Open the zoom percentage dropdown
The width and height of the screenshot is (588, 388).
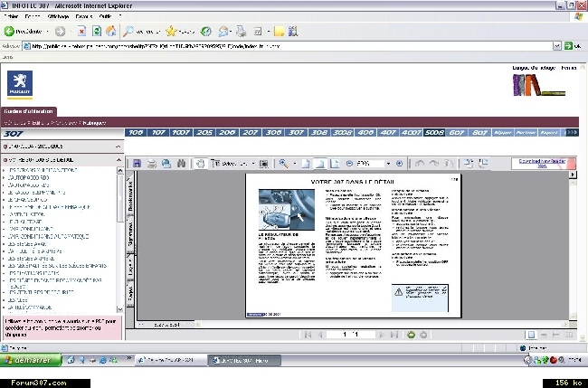tap(388, 164)
